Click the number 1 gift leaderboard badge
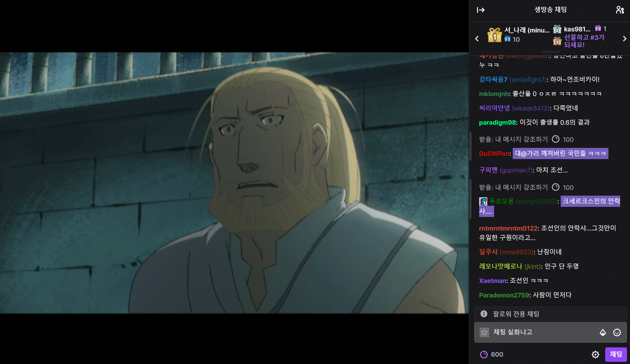 tap(494, 35)
